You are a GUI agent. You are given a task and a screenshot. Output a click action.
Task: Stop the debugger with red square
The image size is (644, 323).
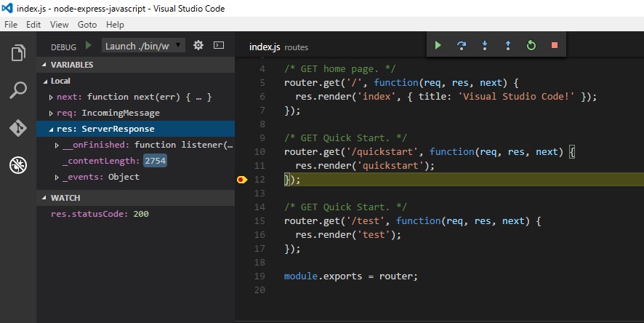(554, 45)
